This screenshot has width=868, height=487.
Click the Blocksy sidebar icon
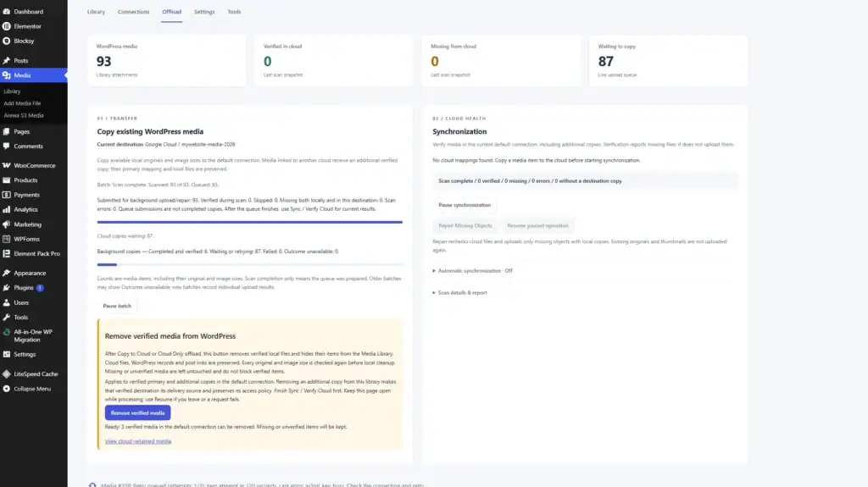[x=6, y=41]
